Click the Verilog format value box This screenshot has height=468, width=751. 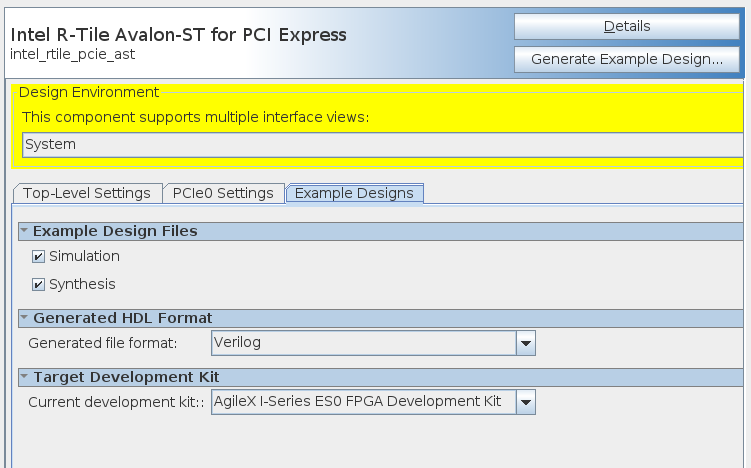click(363, 343)
